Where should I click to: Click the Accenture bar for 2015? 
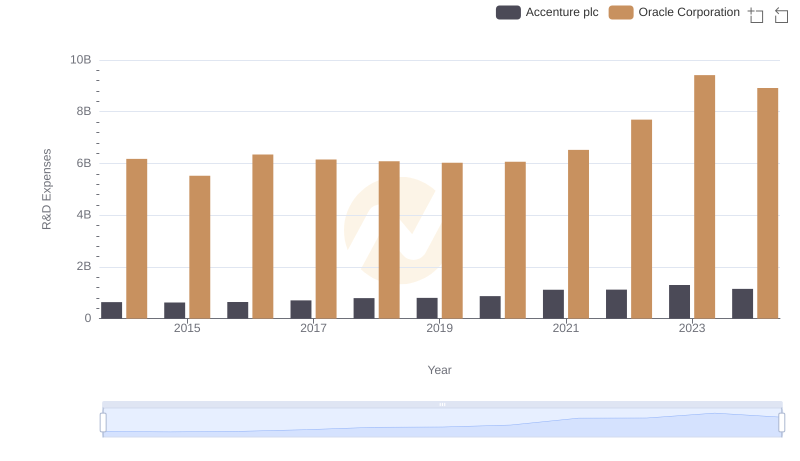(x=174, y=311)
